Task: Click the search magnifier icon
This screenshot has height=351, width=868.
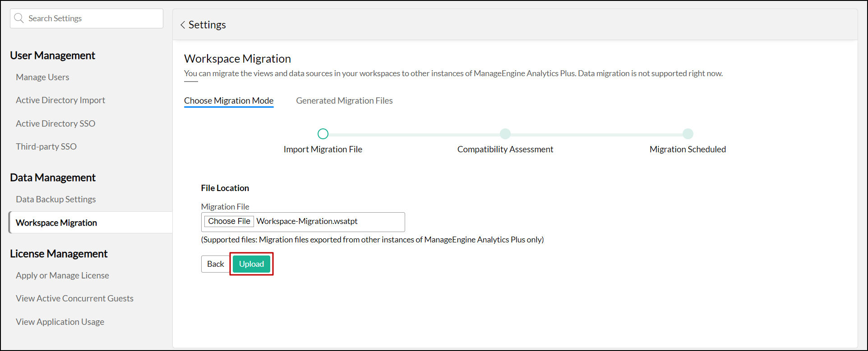Action: click(x=19, y=18)
